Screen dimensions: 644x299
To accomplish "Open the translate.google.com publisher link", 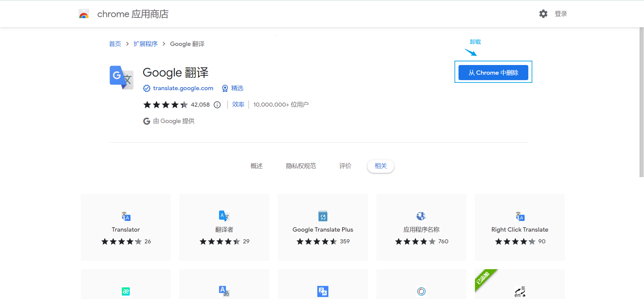I will (x=183, y=88).
